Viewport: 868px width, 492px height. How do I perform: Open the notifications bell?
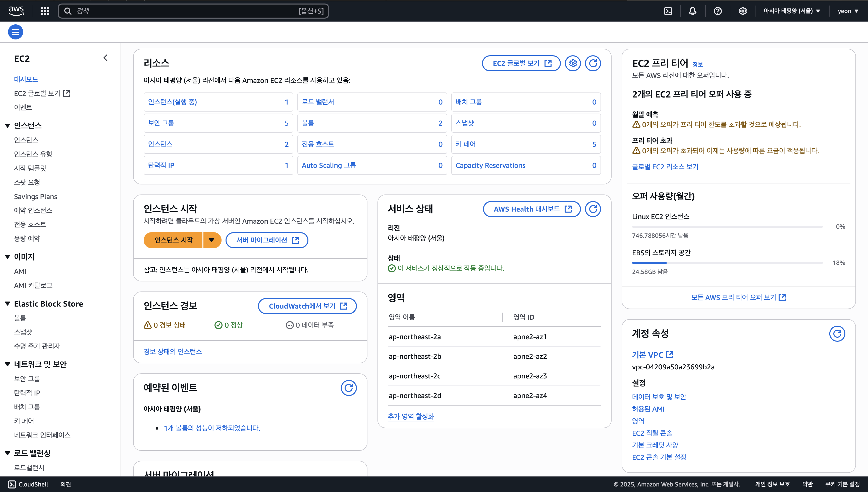click(x=692, y=11)
